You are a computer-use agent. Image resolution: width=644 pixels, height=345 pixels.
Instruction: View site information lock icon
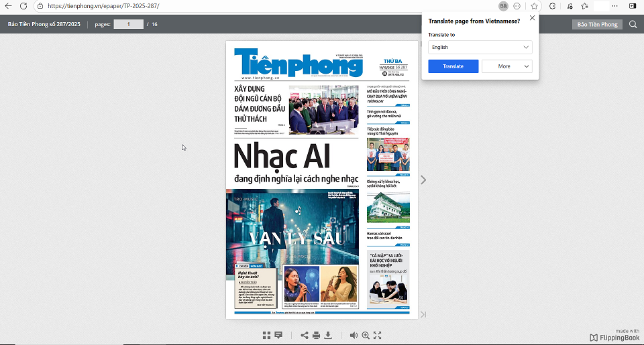[x=40, y=6]
